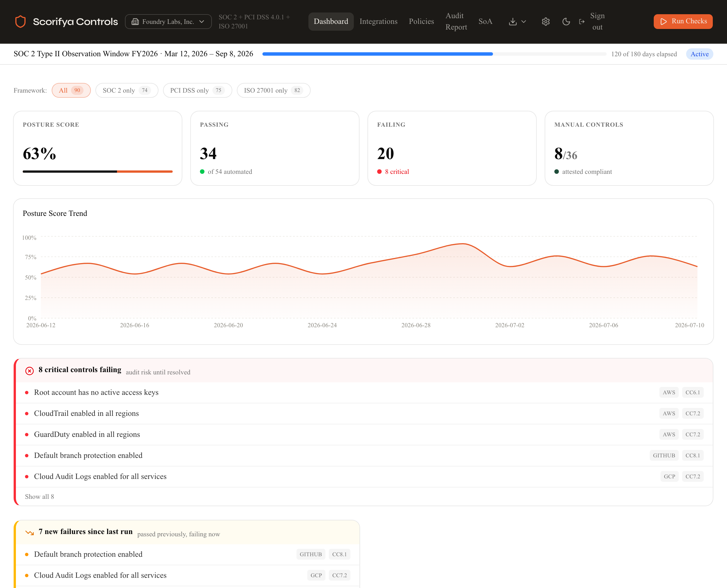Click GITHUB tag in critical controls list

664,456
